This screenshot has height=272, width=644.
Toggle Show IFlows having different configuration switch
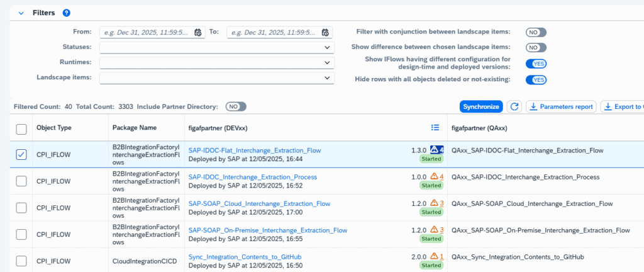point(536,64)
